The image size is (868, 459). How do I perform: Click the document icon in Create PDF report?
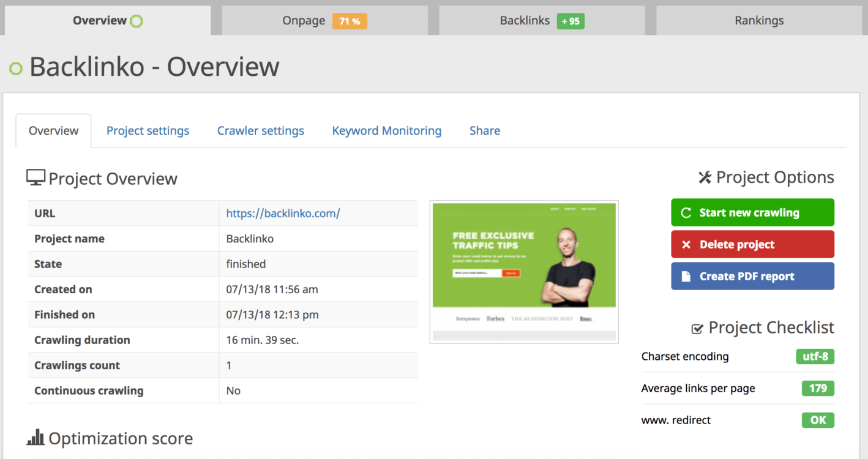pyautogui.click(x=686, y=277)
